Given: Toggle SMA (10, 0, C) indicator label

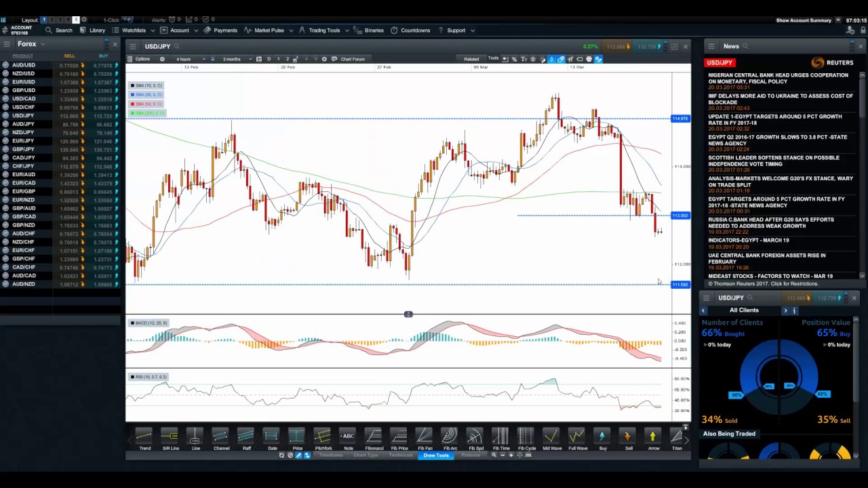Looking at the screenshot, I should tap(146, 85).
